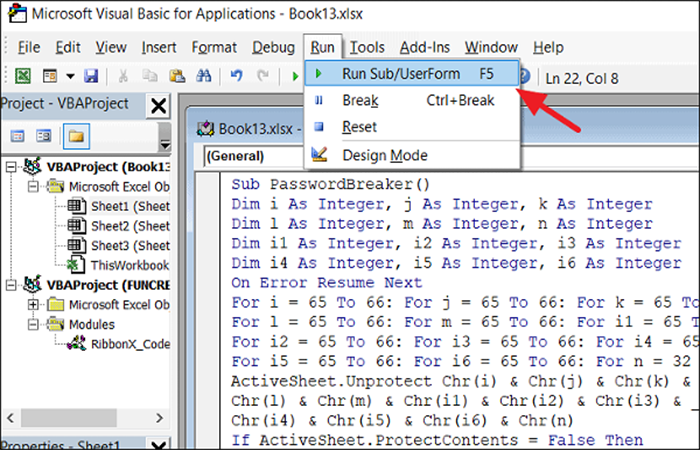Toggle Design Mode from Run menu

click(384, 155)
